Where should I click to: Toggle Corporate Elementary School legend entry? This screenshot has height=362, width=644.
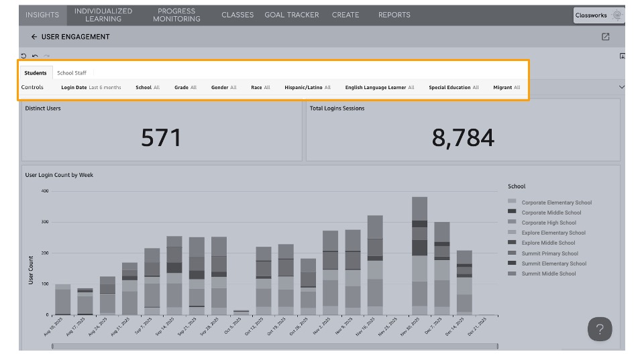click(x=556, y=202)
